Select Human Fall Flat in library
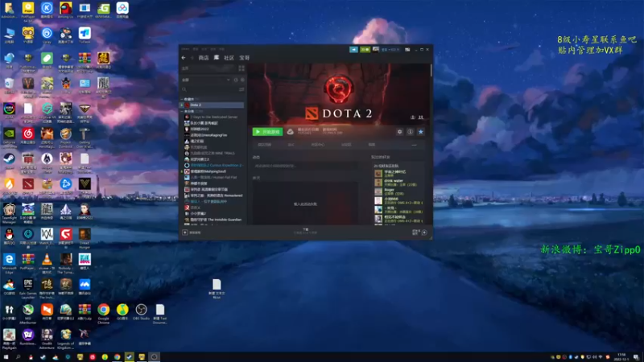Viewport: 644px width, 362px height. [x=213, y=177]
